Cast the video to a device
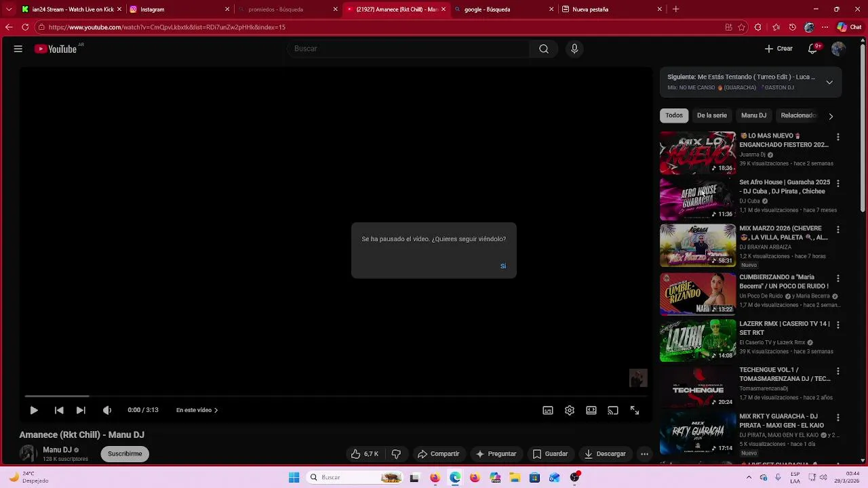 click(x=613, y=410)
